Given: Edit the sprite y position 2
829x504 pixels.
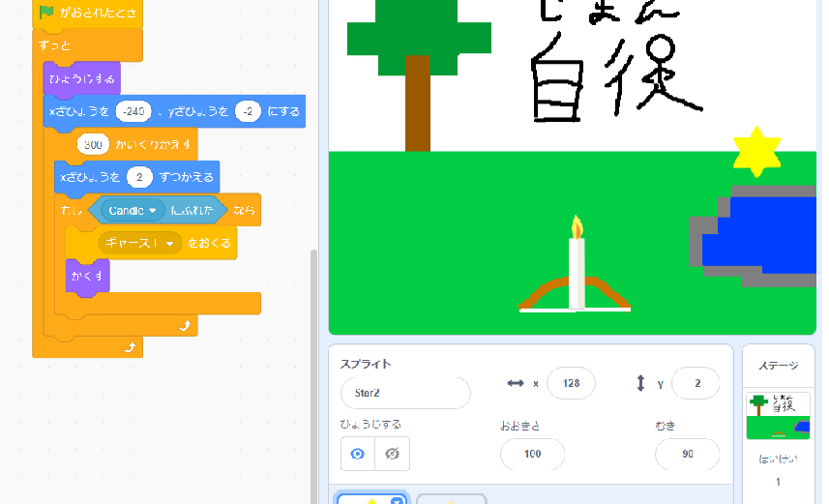Looking at the screenshot, I should [696, 383].
